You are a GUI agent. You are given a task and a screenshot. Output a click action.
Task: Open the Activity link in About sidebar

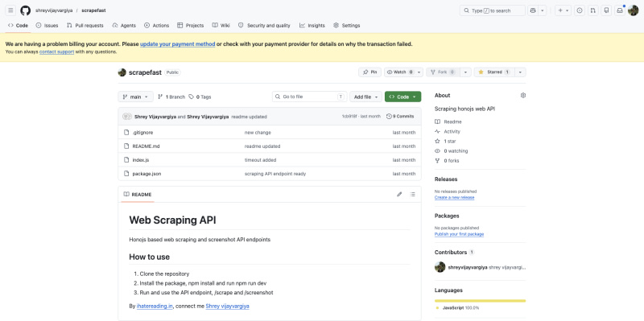point(448,132)
